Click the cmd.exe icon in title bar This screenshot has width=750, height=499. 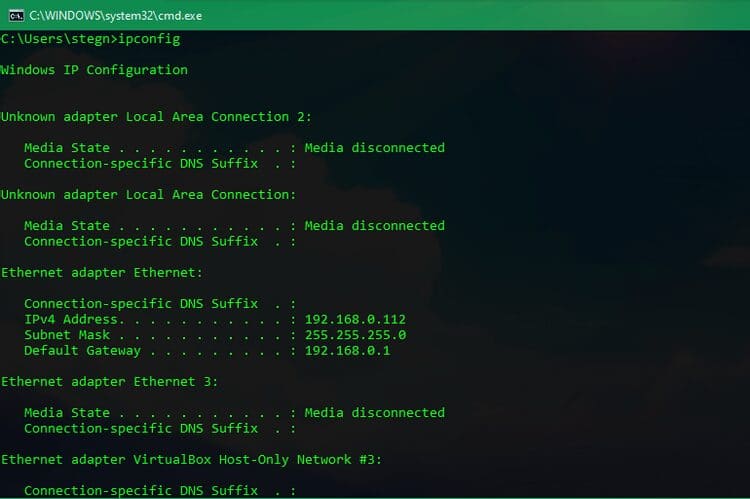[16, 16]
